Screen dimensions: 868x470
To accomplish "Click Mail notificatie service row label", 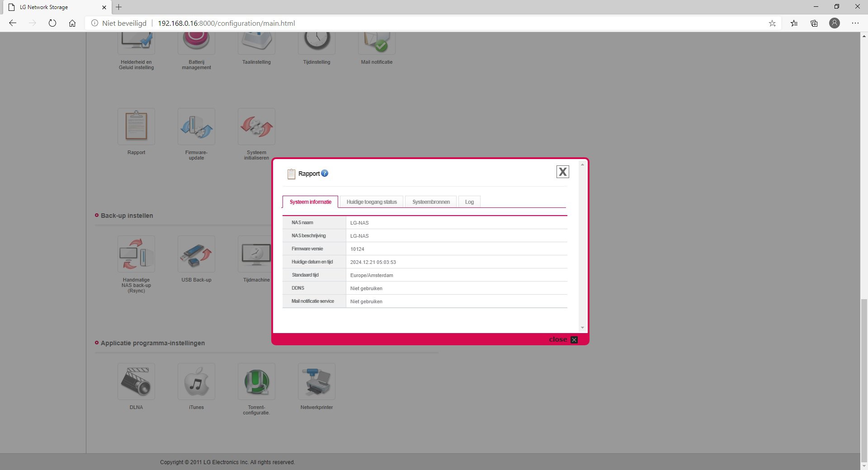I will [x=313, y=301].
